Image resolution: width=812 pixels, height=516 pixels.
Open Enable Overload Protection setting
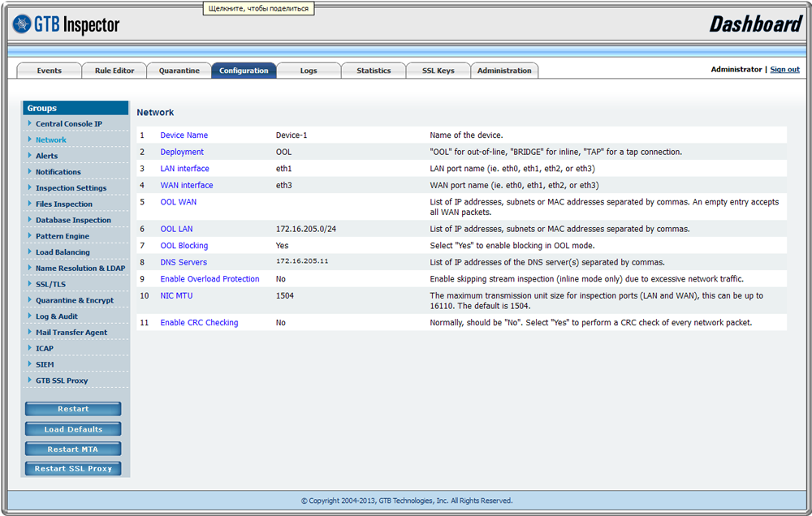(209, 279)
